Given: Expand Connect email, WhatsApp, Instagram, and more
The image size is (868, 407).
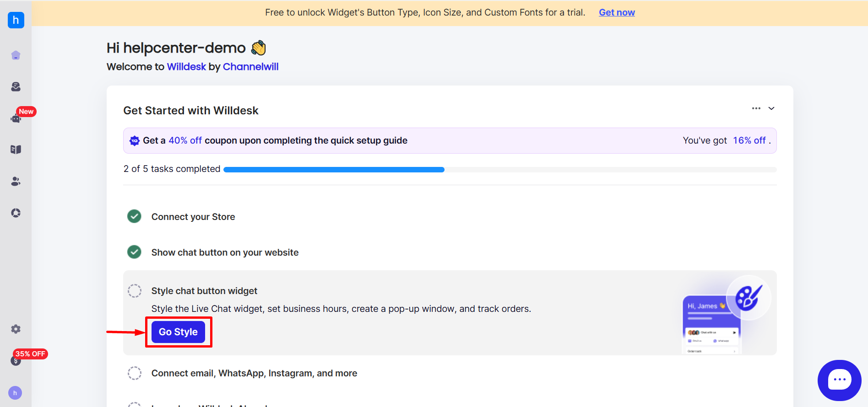Looking at the screenshot, I should pos(254,373).
